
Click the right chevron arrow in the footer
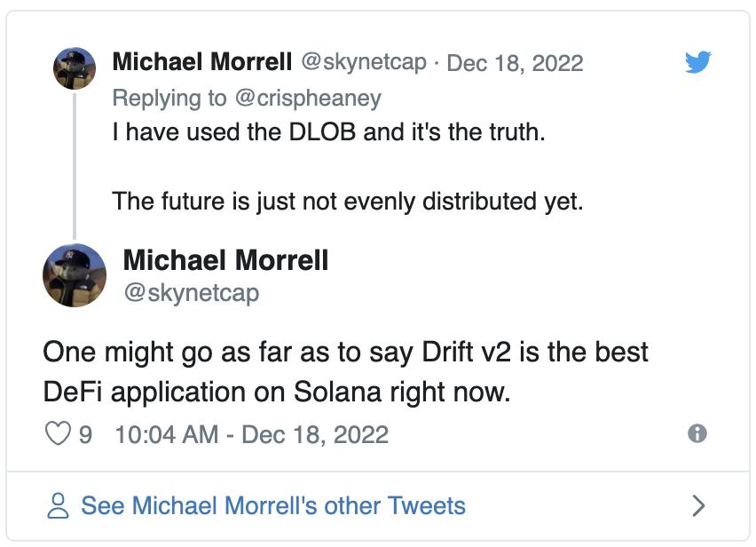(698, 506)
